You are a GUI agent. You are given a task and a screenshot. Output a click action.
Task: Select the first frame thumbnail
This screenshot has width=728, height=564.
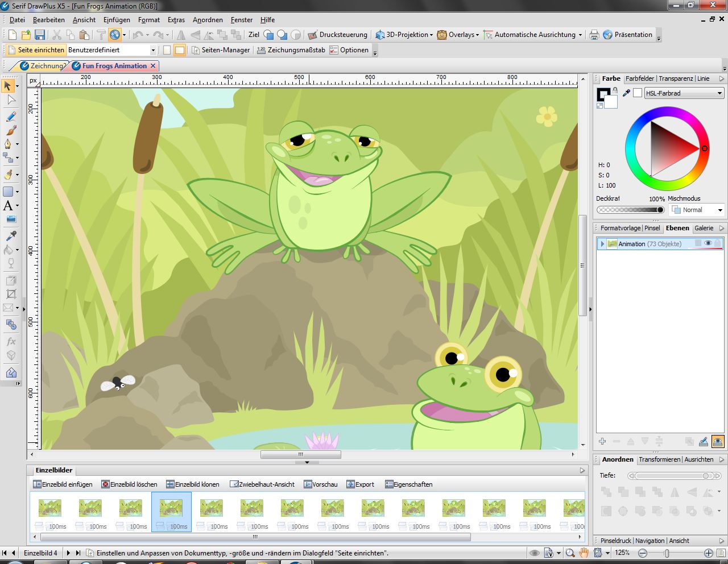pos(50,508)
